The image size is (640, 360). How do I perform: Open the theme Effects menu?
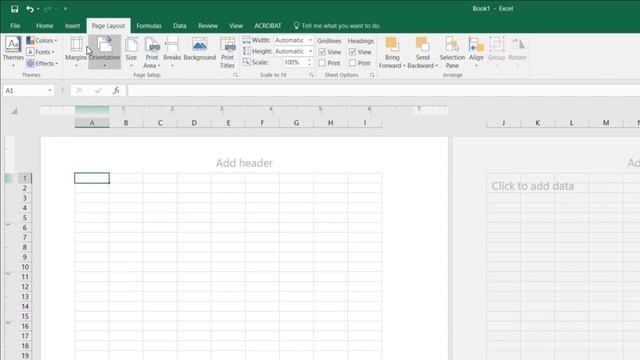(x=42, y=63)
